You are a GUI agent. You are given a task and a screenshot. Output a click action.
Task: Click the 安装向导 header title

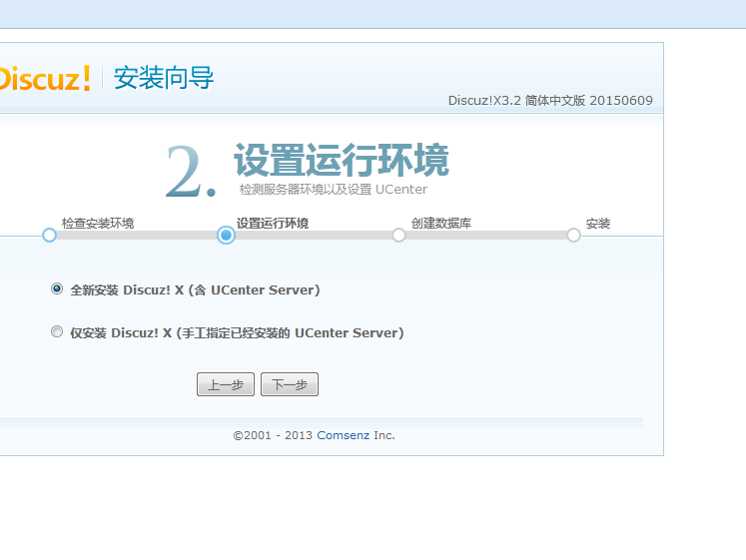(x=164, y=78)
